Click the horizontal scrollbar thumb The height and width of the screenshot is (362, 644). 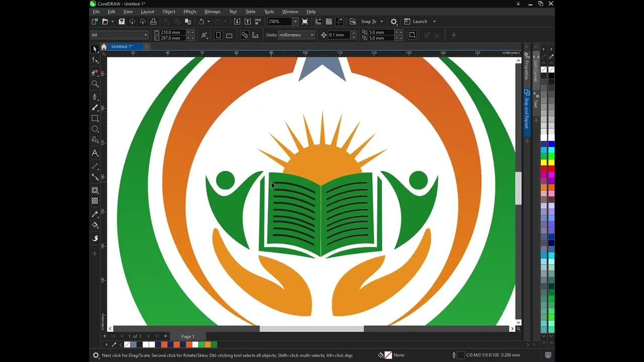[x=311, y=329]
